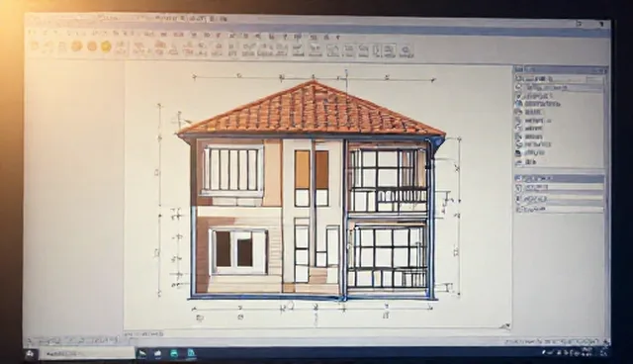Click into the taskbar search box

[x=87, y=354]
